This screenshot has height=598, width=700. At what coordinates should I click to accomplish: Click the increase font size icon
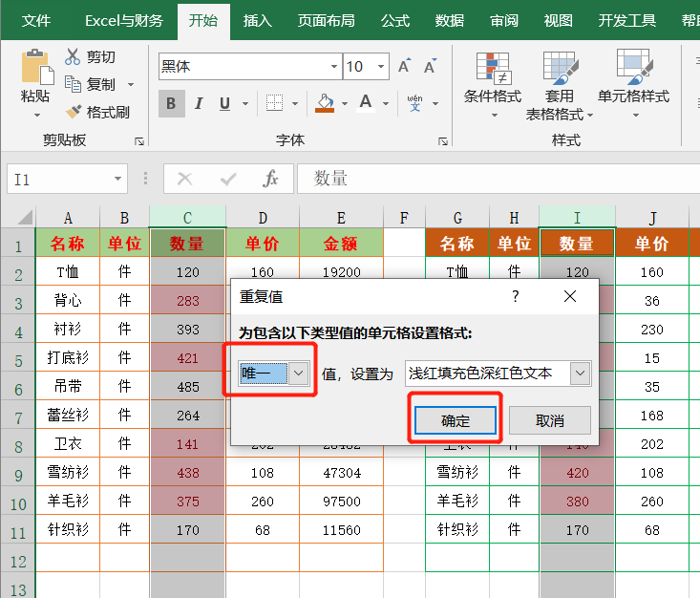(x=404, y=67)
